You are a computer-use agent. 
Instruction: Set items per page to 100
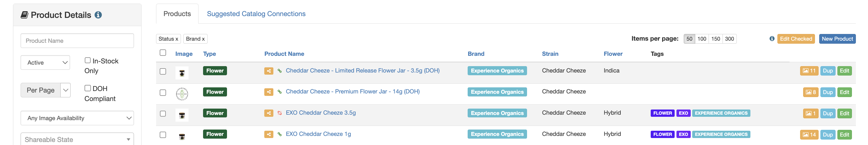702,39
